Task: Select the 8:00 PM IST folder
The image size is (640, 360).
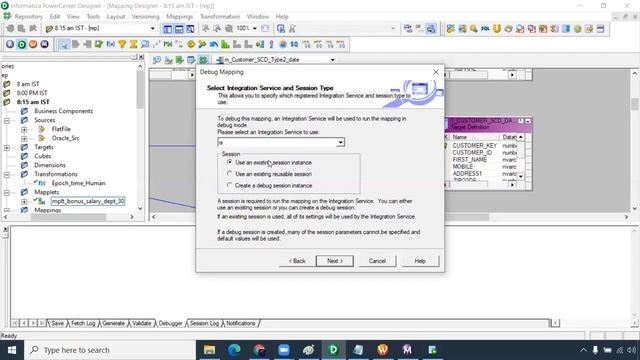Action: coord(32,93)
